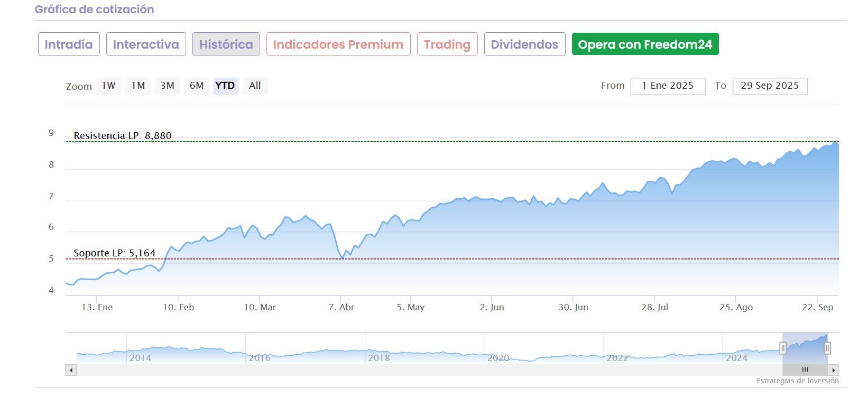View the Dividendos tab
The height and width of the screenshot is (397, 868).
click(x=524, y=44)
